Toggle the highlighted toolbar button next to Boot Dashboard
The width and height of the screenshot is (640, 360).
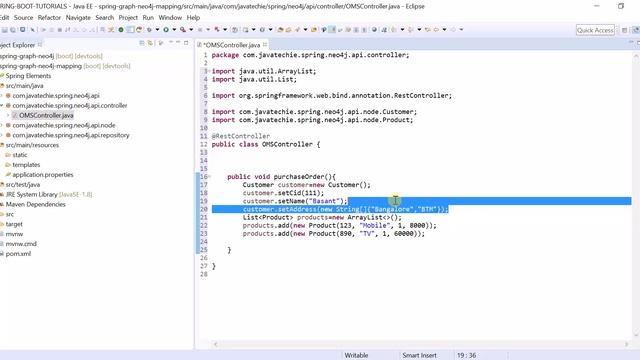(x=130, y=29)
